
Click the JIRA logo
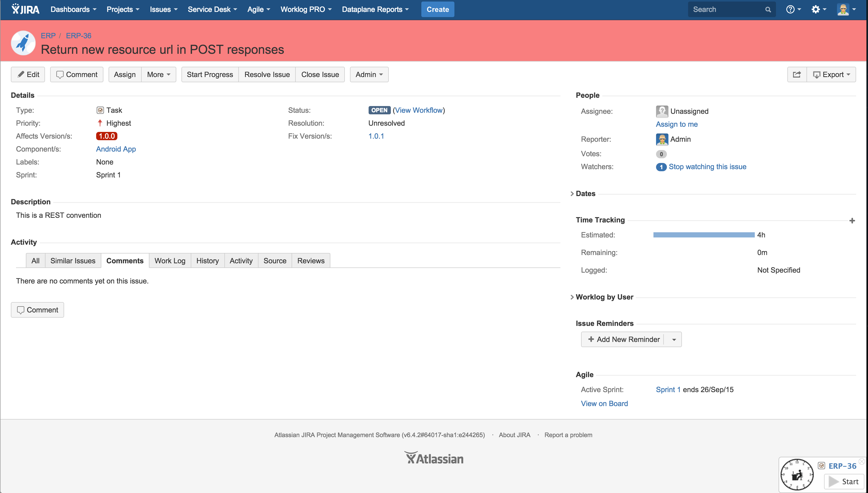point(25,9)
